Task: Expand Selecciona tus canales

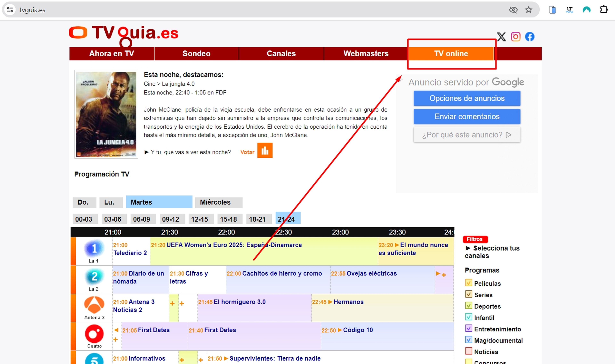Action: 492,252
